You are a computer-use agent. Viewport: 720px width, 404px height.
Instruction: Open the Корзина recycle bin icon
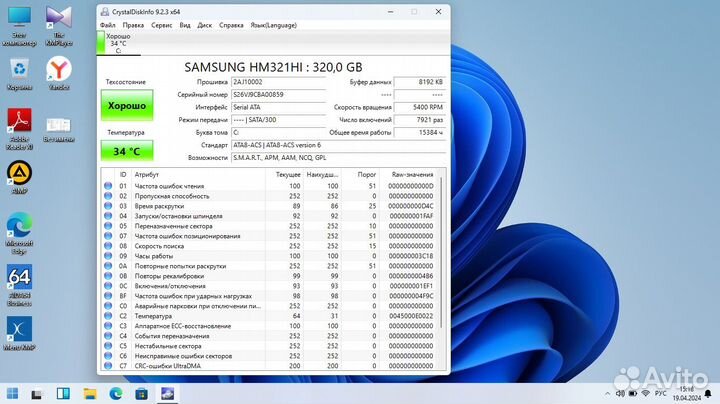pos(19,74)
